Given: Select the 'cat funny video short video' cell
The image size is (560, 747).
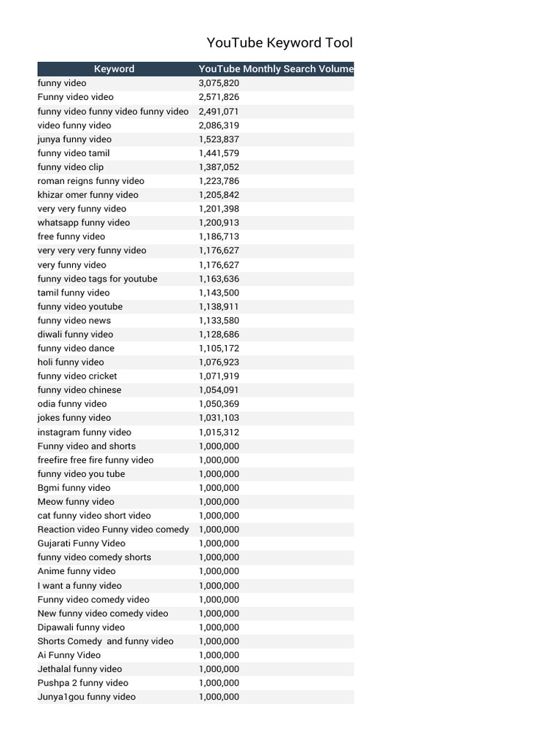Looking at the screenshot, I should pyautogui.click(x=94, y=516).
